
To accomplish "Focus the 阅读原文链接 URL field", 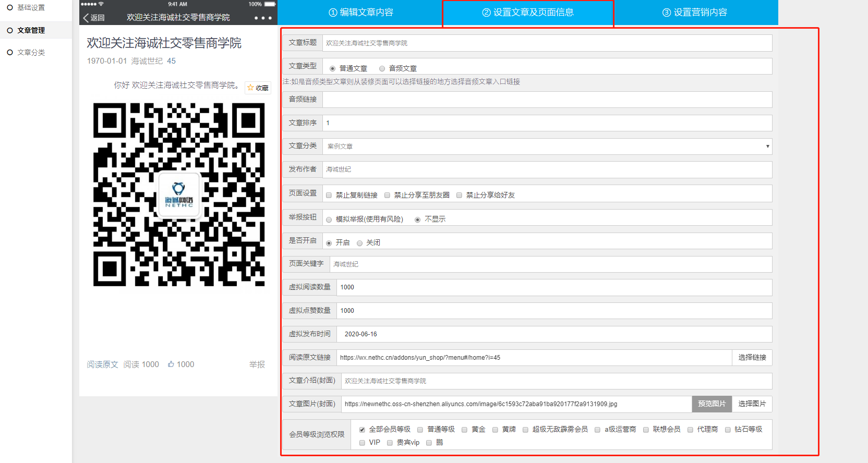I will click(534, 358).
